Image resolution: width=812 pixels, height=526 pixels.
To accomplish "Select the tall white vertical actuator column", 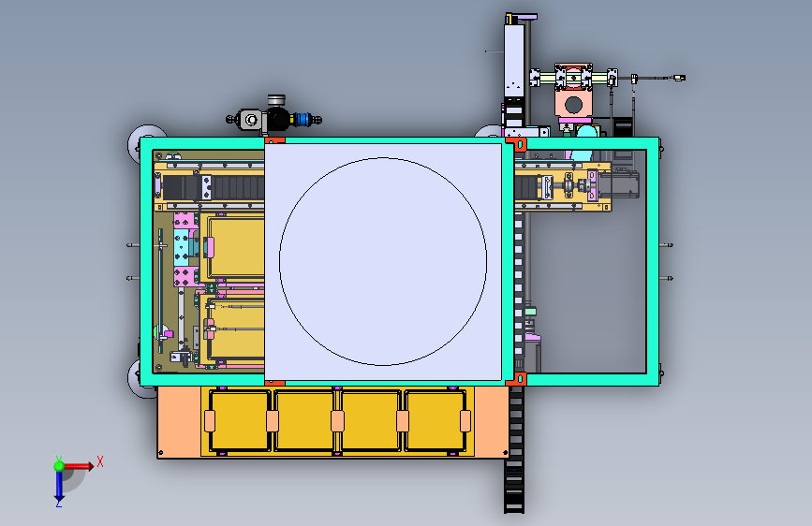I will (514, 61).
